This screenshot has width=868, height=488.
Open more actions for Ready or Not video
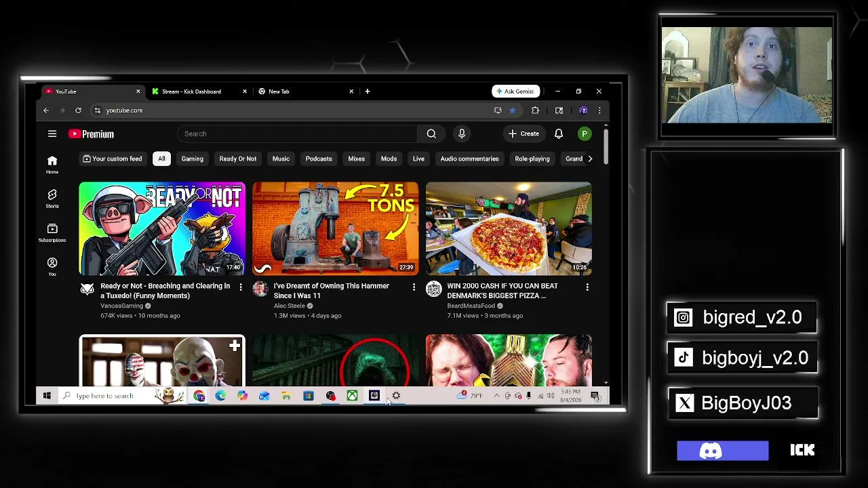pos(241,287)
